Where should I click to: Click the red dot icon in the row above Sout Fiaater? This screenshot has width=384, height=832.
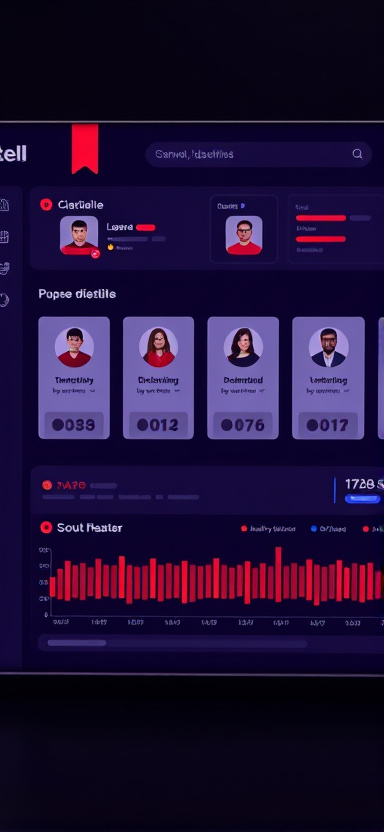pyautogui.click(x=47, y=485)
